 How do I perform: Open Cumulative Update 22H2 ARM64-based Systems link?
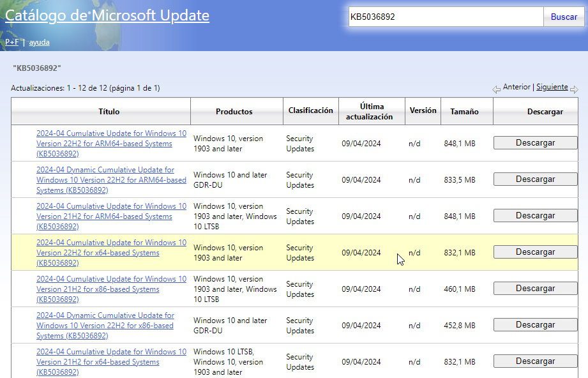[x=111, y=144]
